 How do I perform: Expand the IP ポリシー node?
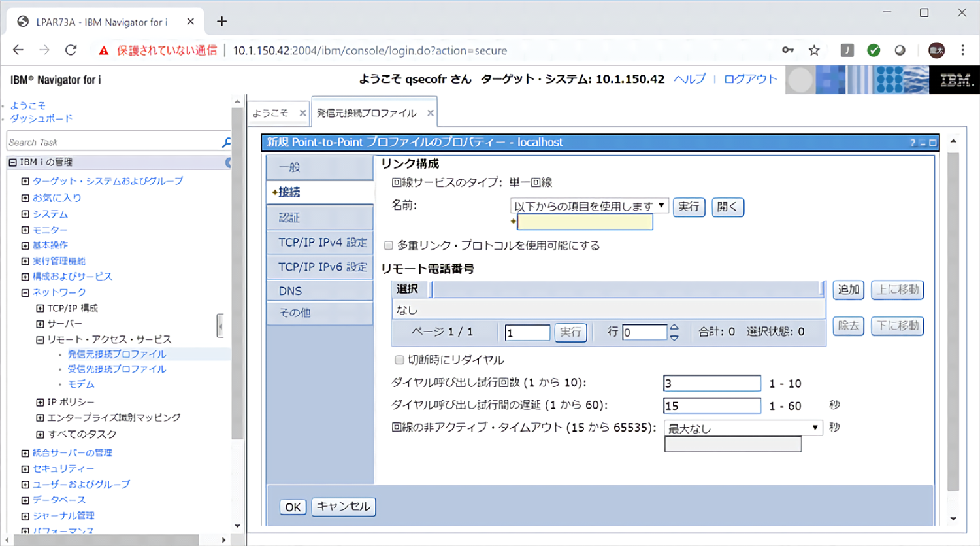pyautogui.click(x=40, y=402)
